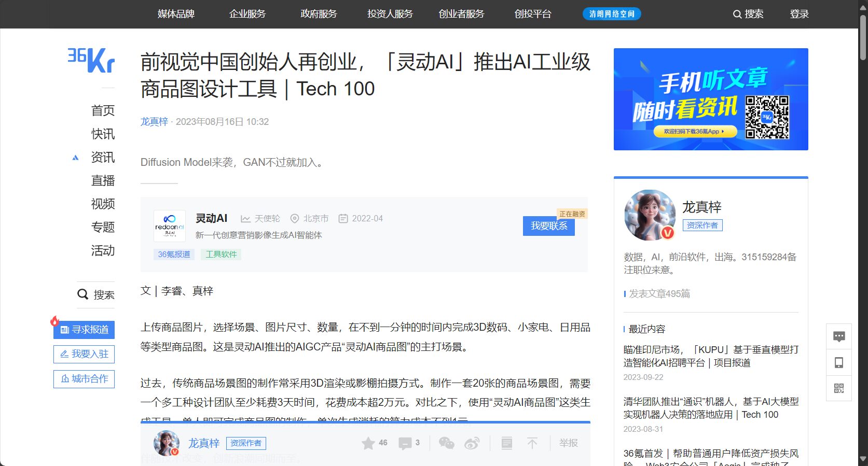The width and height of the screenshot is (868, 466).
Task: Go to 快讯 in the left sidebar
Action: (103, 134)
